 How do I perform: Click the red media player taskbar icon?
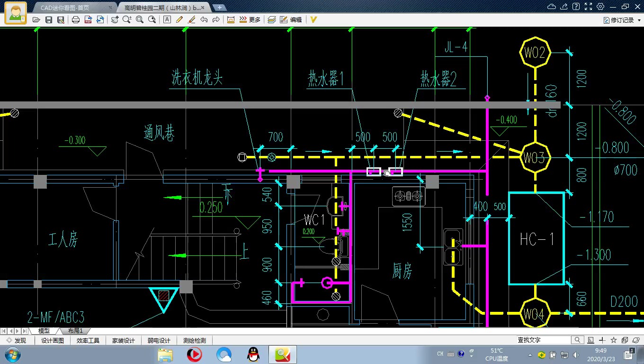click(195, 355)
